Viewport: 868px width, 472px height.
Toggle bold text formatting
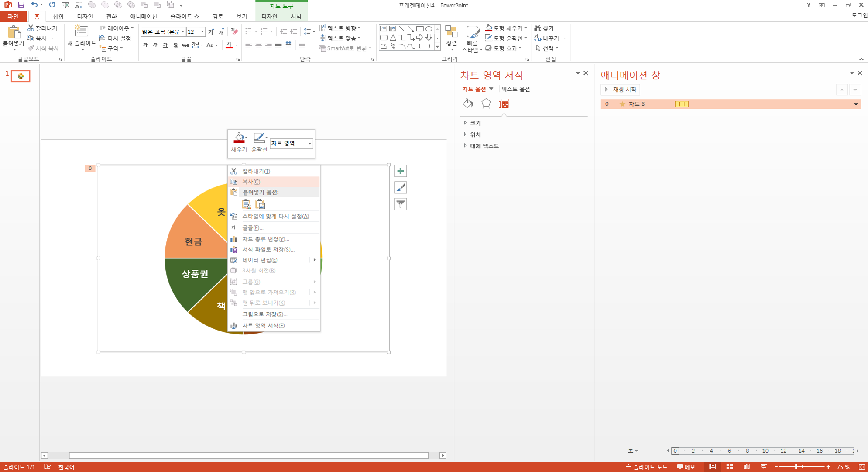coord(145,45)
